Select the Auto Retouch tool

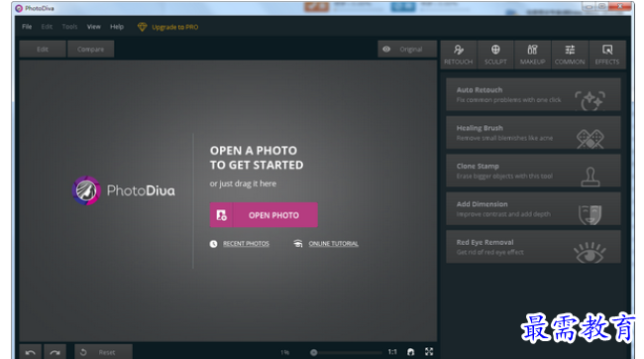[x=533, y=94]
